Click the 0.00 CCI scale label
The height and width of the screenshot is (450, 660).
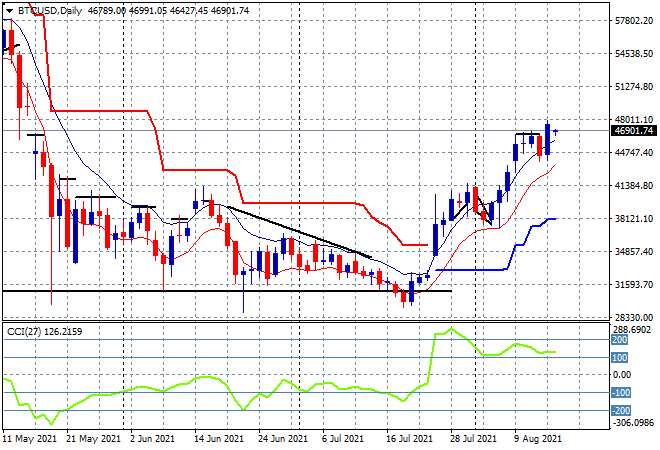622,375
